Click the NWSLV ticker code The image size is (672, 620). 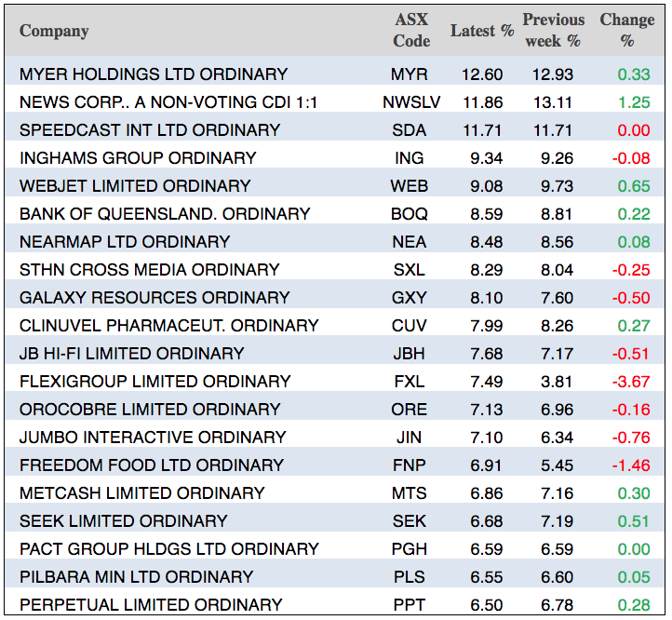point(410,102)
